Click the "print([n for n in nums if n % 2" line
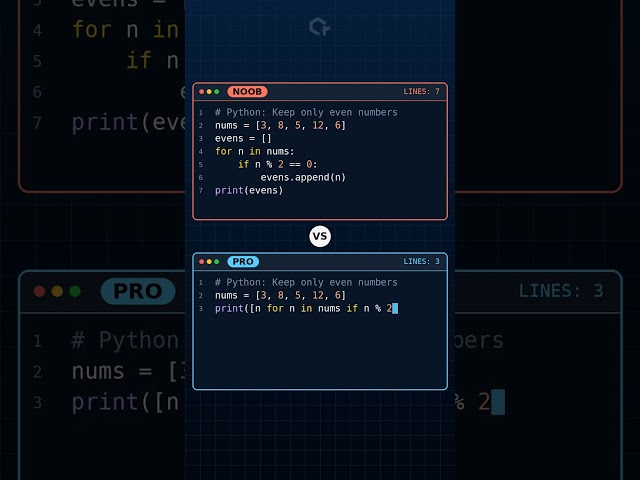 click(303, 309)
